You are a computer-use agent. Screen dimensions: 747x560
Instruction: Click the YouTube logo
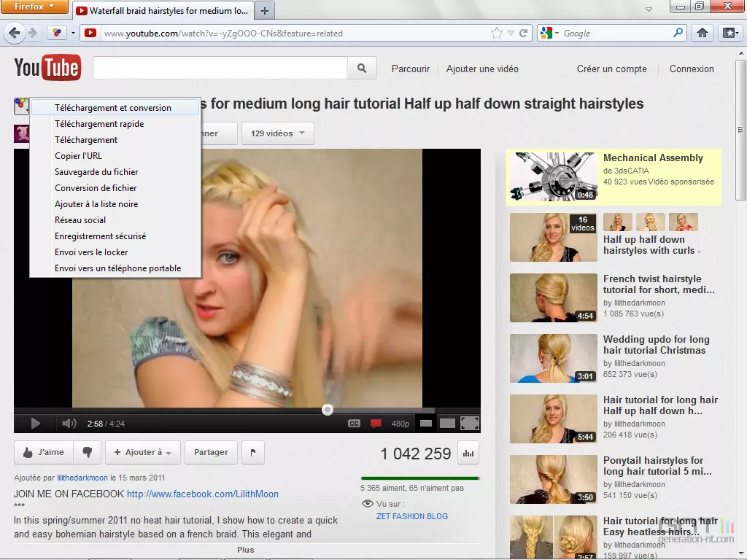[46, 67]
